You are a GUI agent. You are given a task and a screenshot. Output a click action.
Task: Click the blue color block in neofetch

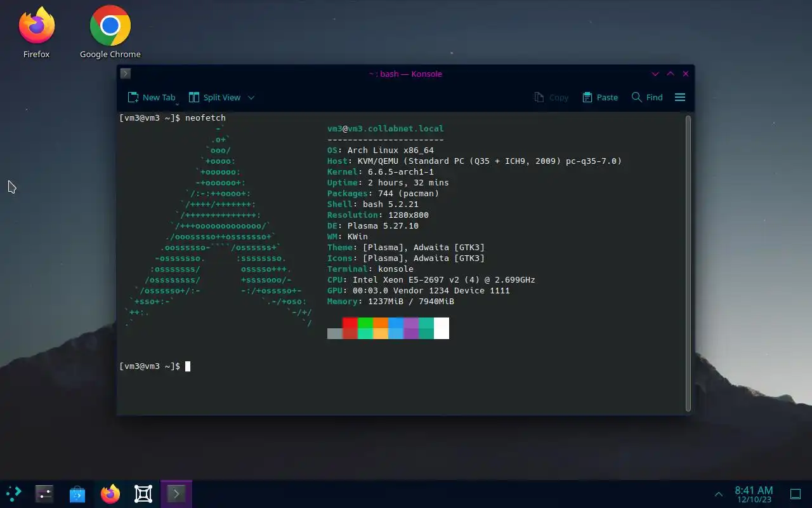[x=396, y=323]
